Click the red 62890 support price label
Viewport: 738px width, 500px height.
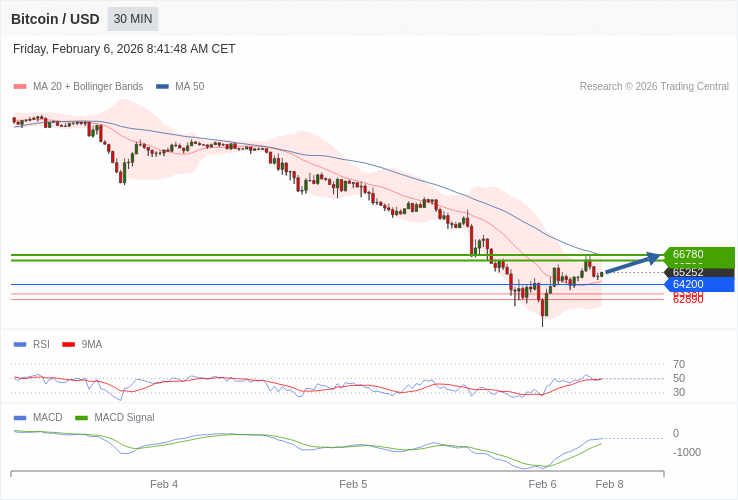click(x=688, y=300)
